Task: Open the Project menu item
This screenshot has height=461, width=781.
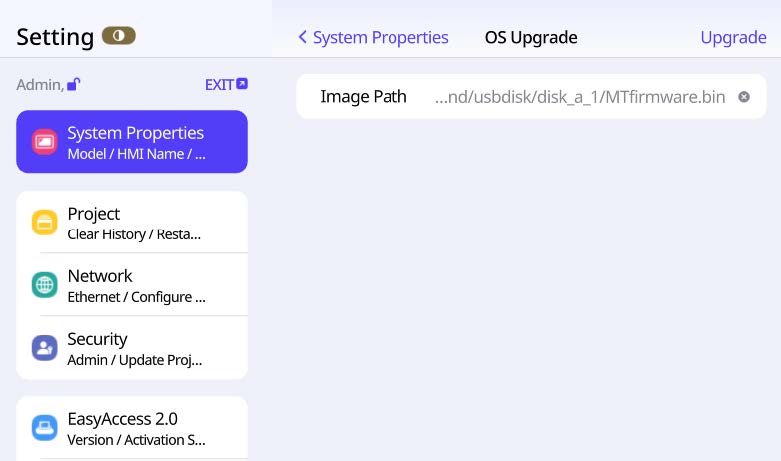Action: [x=140, y=222]
